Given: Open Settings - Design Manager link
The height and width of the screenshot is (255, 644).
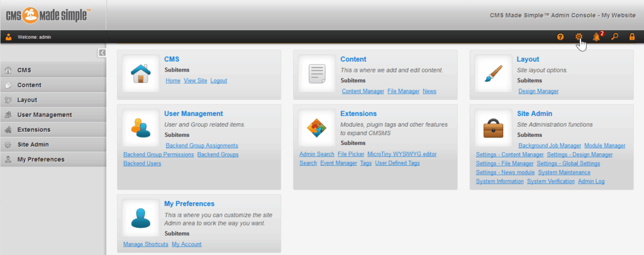Looking at the screenshot, I should click(x=580, y=155).
